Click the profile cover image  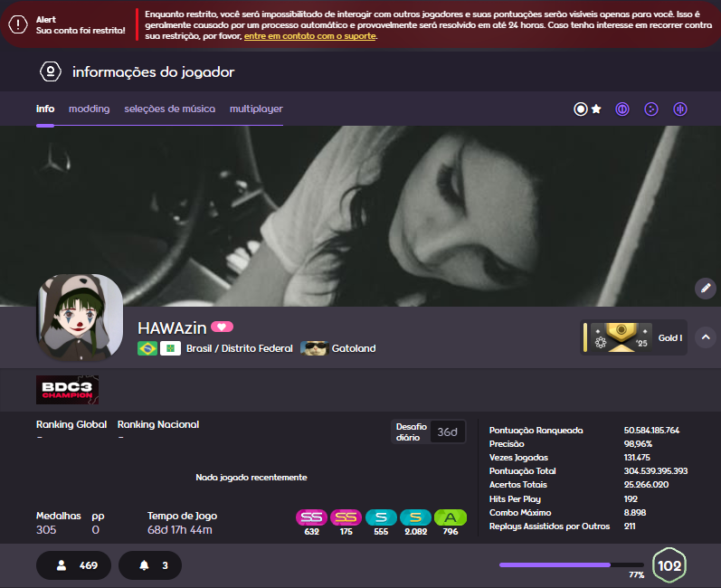(360, 216)
